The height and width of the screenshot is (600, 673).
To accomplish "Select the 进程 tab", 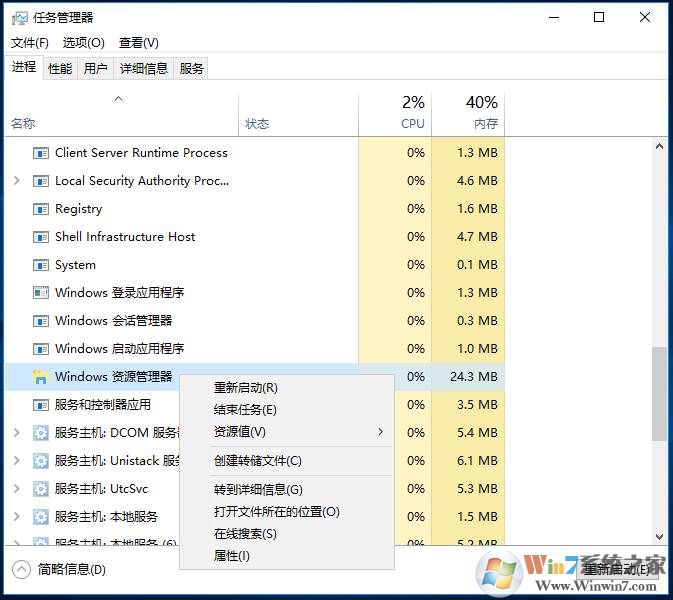I will click(24, 67).
